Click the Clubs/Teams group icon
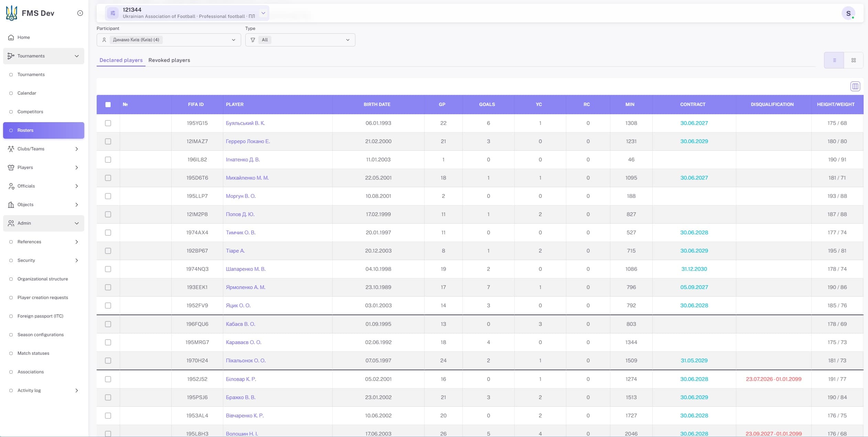 click(x=11, y=149)
